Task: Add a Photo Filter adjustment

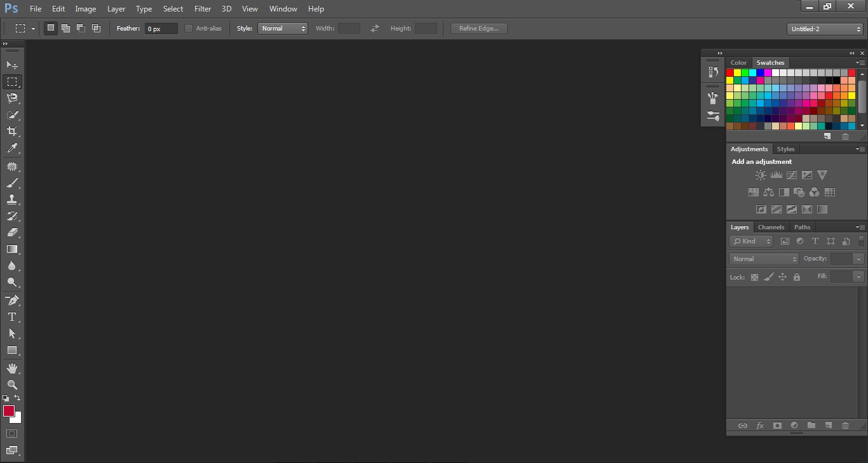Action: 799,192
